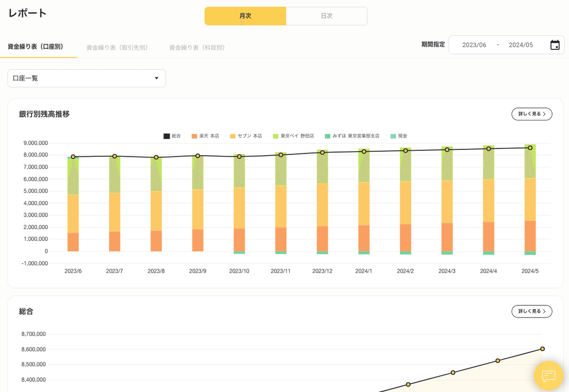Viewport: 569px width, 392px height.
Task: Click the 2023/10 axis label
Action: click(239, 271)
